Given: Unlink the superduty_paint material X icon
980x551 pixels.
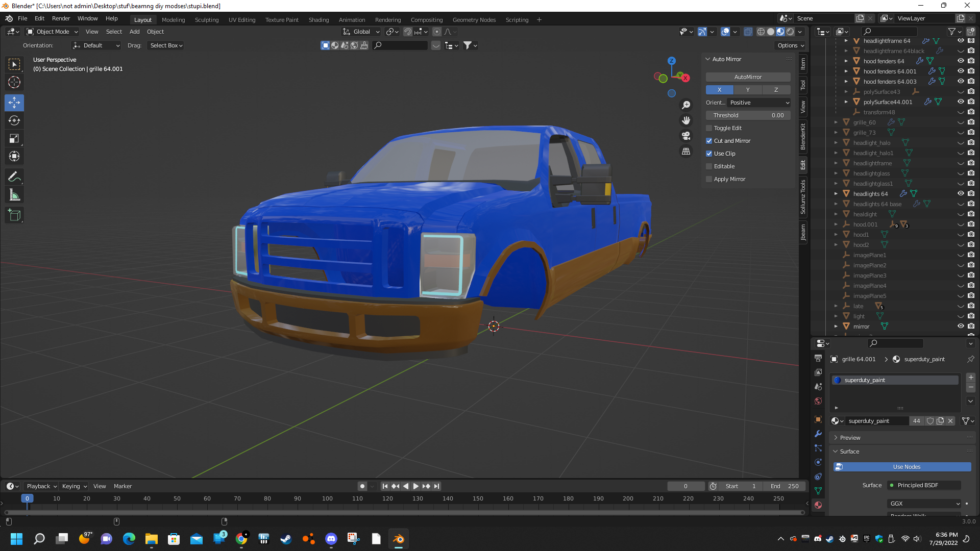Looking at the screenshot, I should (x=950, y=421).
